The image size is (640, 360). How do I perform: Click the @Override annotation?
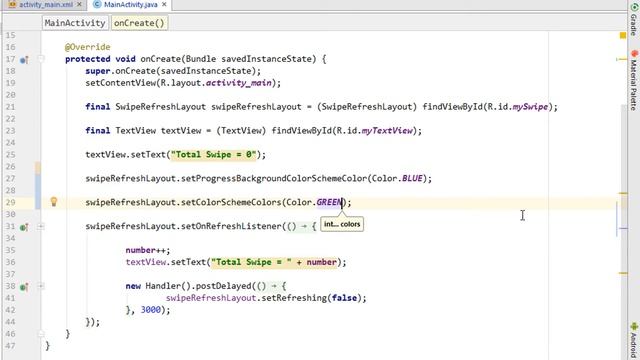[x=87, y=47]
